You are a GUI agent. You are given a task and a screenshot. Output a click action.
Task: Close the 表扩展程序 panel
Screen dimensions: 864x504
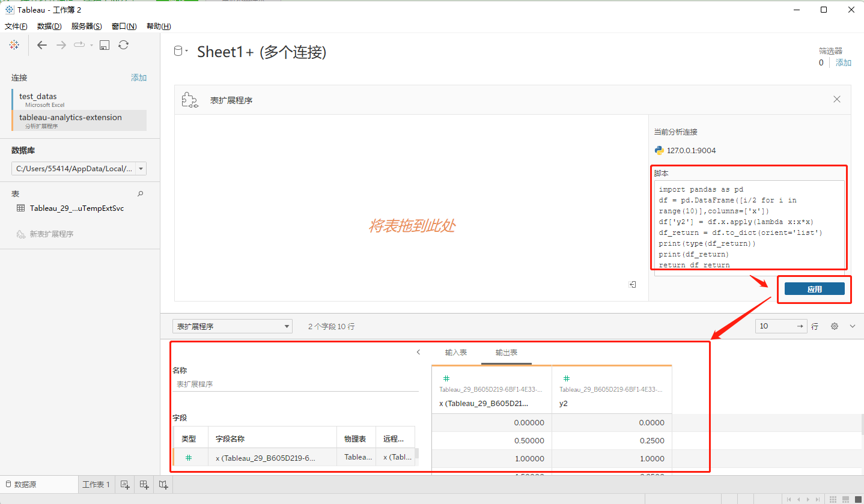point(837,100)
